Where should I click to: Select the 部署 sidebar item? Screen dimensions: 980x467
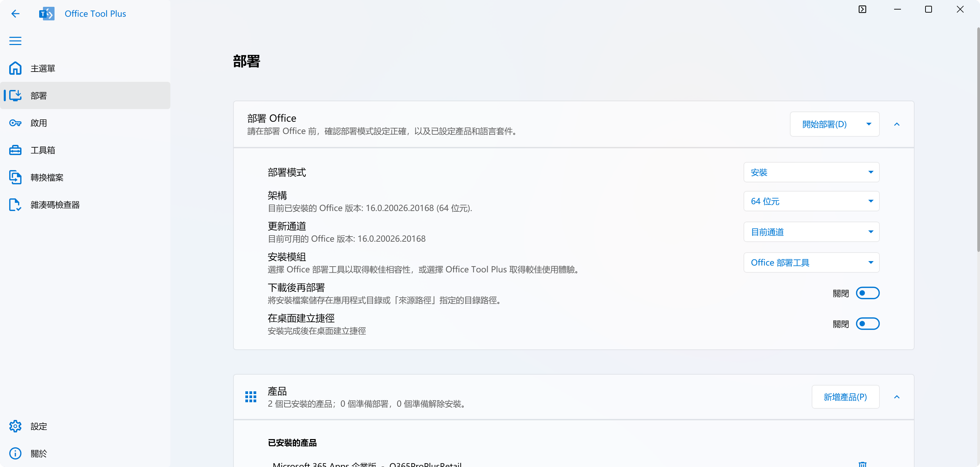tap(85, 95)
